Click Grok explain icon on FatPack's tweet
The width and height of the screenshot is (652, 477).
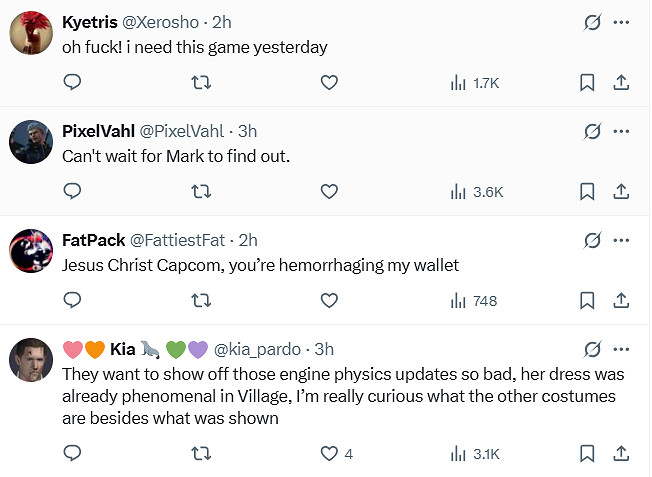tap(591, 240)
